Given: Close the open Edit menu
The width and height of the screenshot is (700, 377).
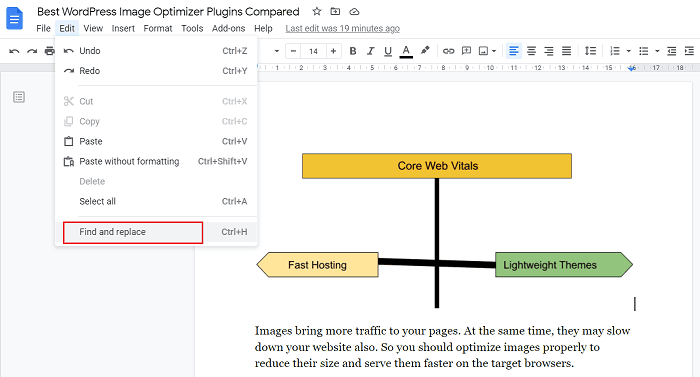Looking at the screenshot, I should [67, 28].
